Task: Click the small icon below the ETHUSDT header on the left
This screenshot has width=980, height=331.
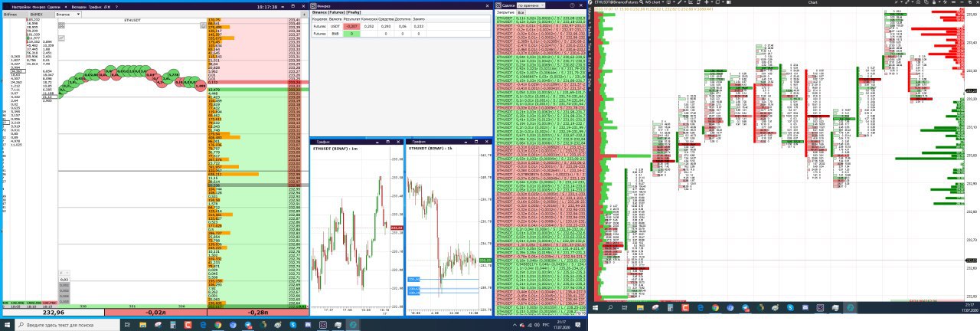Action: click(62, 25)
